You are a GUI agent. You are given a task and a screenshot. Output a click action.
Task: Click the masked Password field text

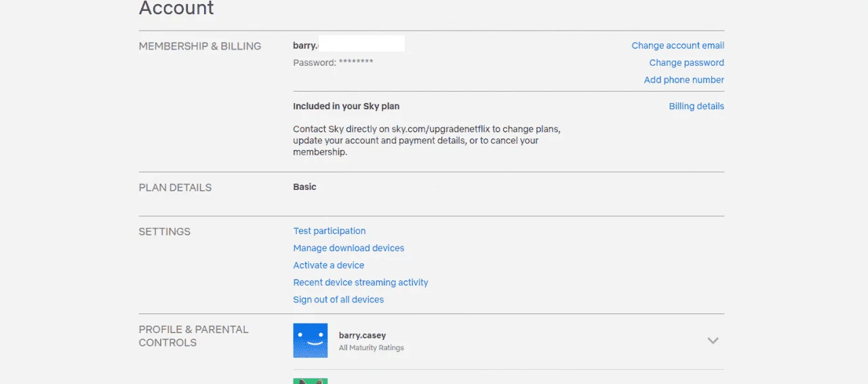[333, 62]
